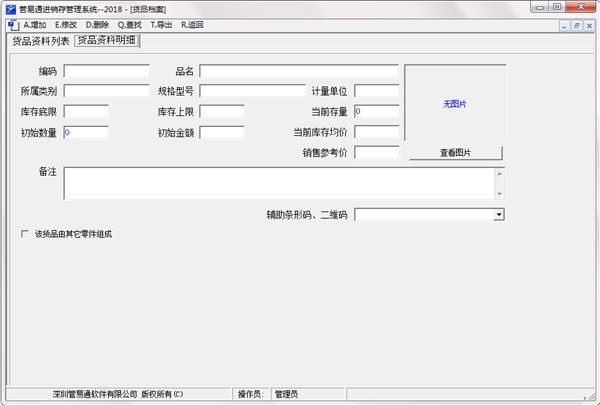Click T.导出 export menu item

pos(161,25)
